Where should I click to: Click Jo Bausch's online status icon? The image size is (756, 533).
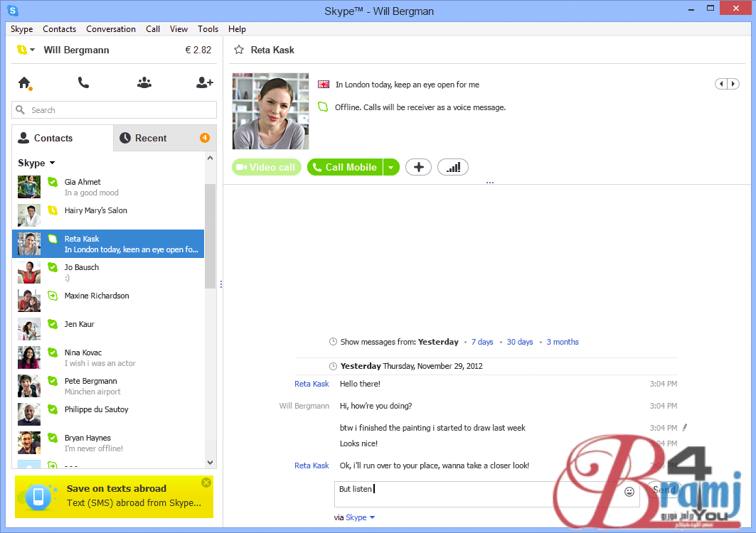[x=53, y=267]
